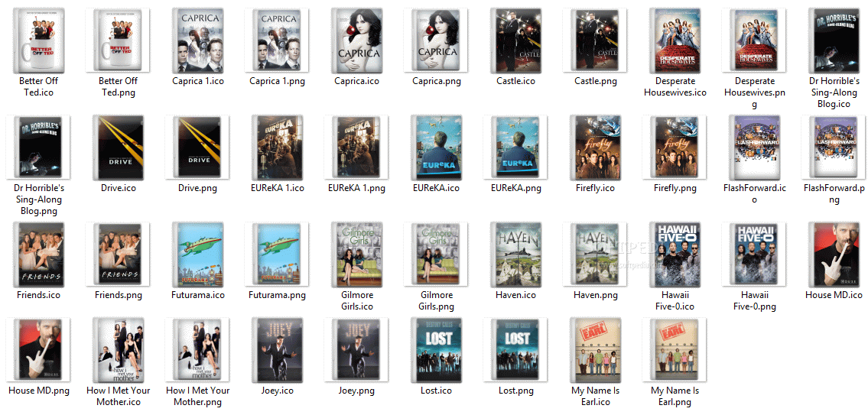This screenshot has width=868, height=415.
Task: Select EUReKA.png blue cover icon
Action: click(516, 148)
